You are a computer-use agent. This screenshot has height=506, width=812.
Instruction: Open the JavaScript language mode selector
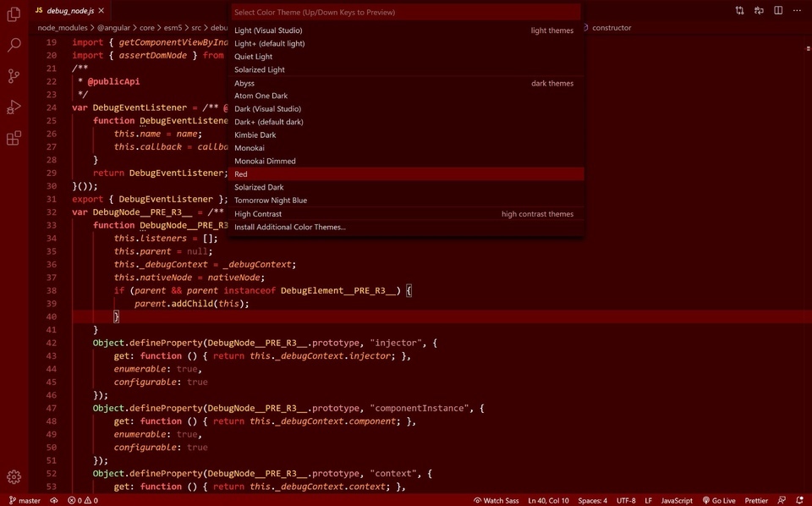(676, 500)
